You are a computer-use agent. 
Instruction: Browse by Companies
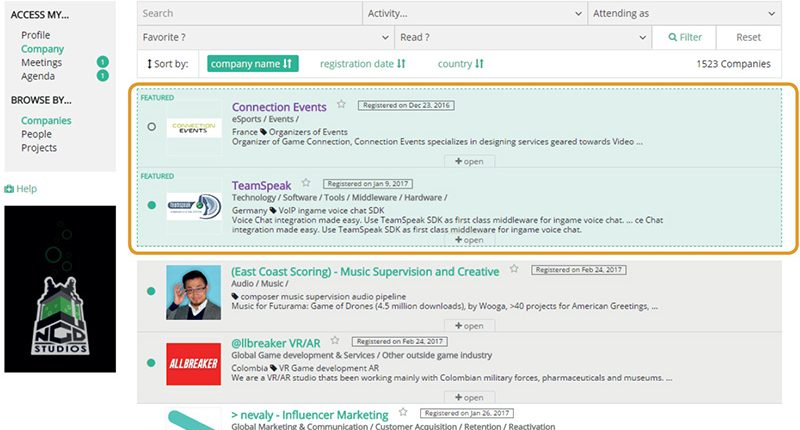click(46, 120)
